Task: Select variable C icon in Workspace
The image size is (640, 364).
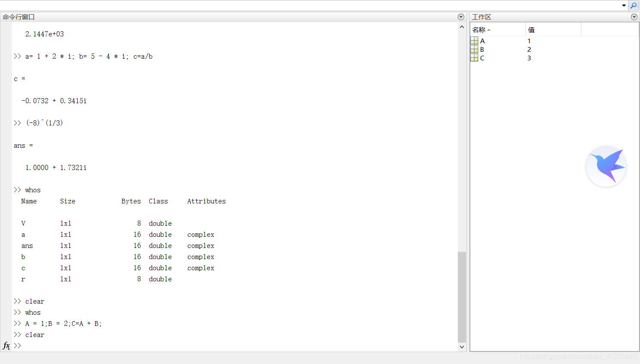Action: coord(474,58)
